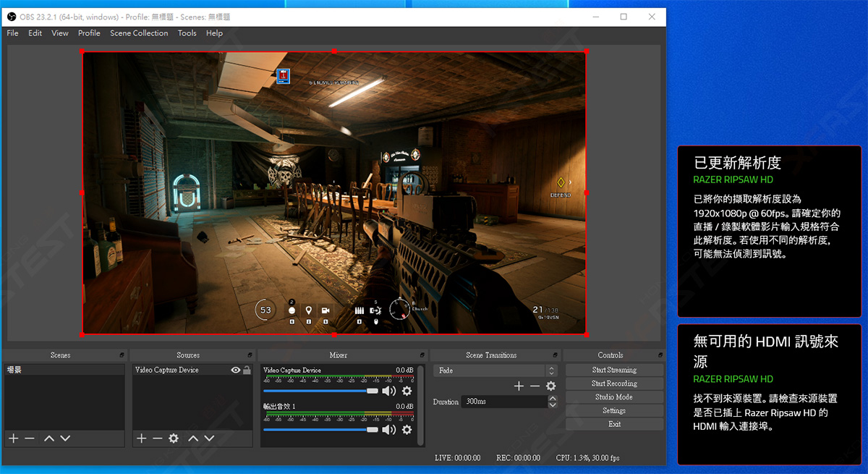The width and height of the screenshot is (868, 474).
Task: Move scene up in Scenes panel
Action: tap(48, 439)
